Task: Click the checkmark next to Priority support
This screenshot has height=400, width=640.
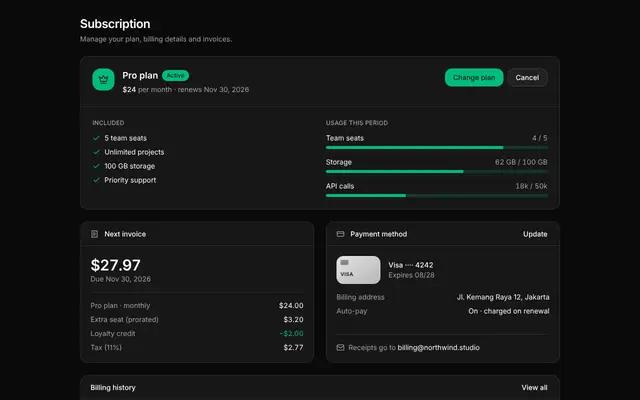Action: pos(96,180)
